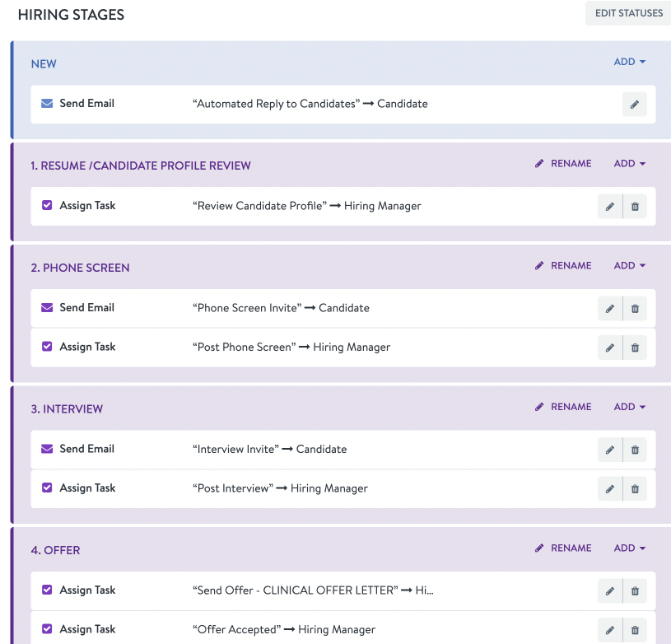671x644 pixels.
Task: Edit the Review Candidate Profile task
Action: tap(610, 207)
